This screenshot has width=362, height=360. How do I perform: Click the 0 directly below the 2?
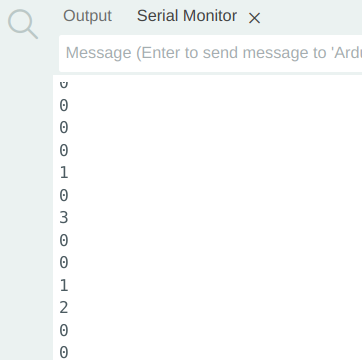64,330
